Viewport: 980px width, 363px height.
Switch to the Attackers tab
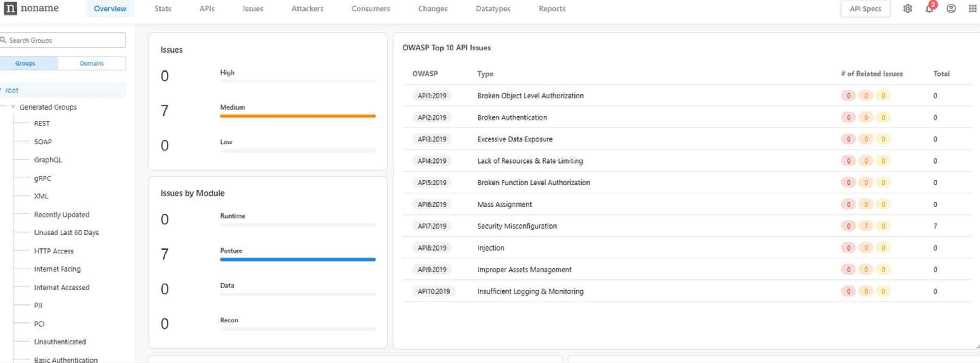[307, 8]
